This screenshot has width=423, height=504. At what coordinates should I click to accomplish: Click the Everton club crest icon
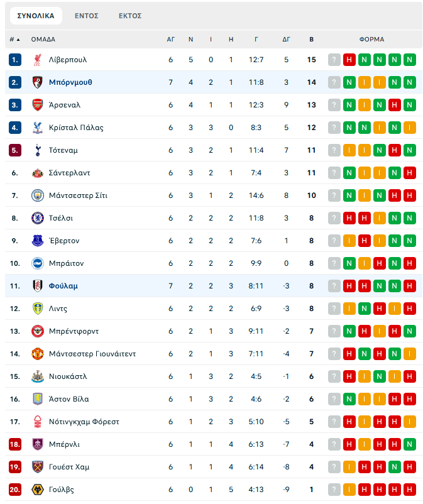[x=37, y=241]
